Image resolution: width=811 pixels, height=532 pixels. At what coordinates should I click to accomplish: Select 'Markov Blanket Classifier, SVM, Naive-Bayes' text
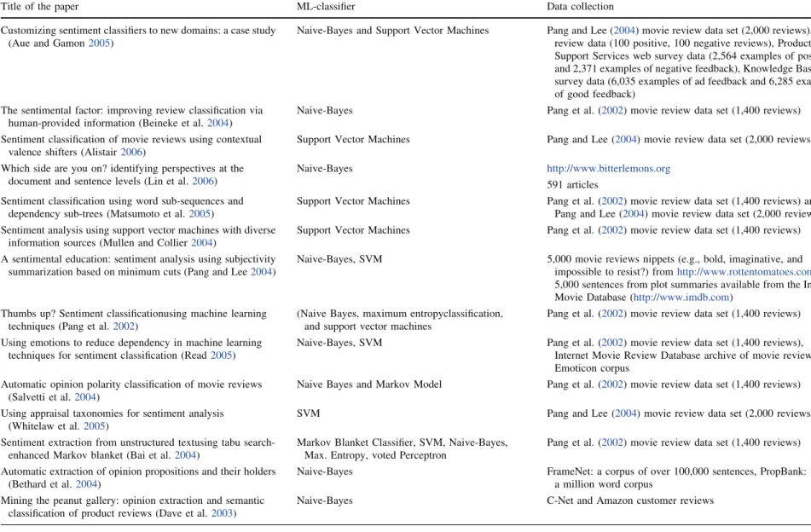tap(403, 442)
